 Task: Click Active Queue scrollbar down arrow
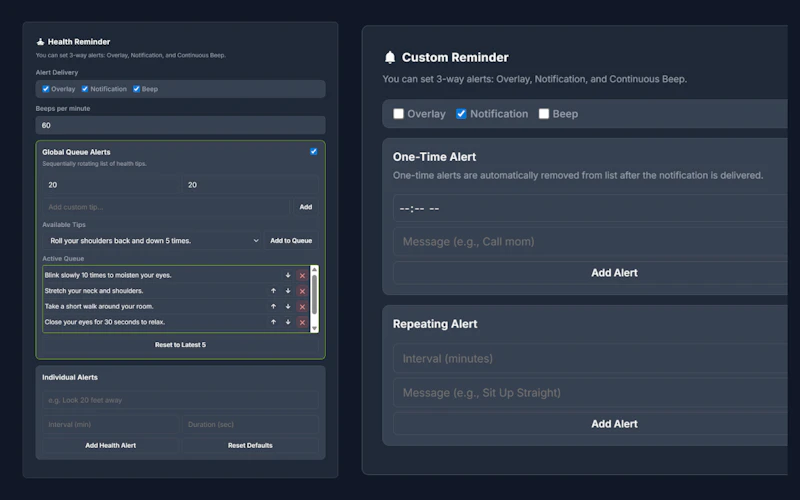pyautogui.click(x=314, y=328)
